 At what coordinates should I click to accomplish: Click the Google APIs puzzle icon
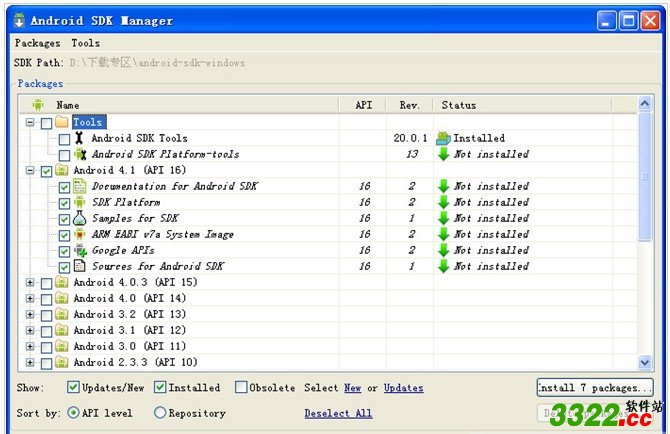[80, 250]
